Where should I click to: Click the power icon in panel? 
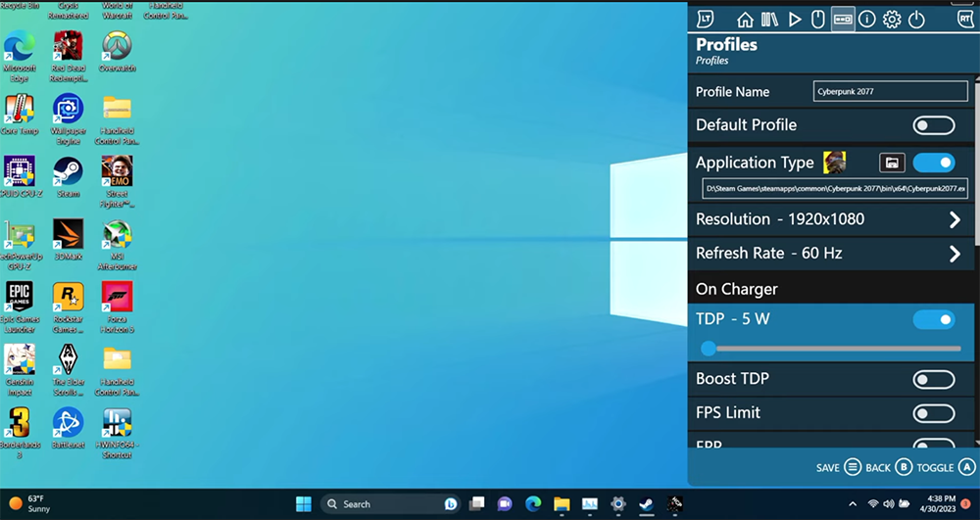[916, 20]
